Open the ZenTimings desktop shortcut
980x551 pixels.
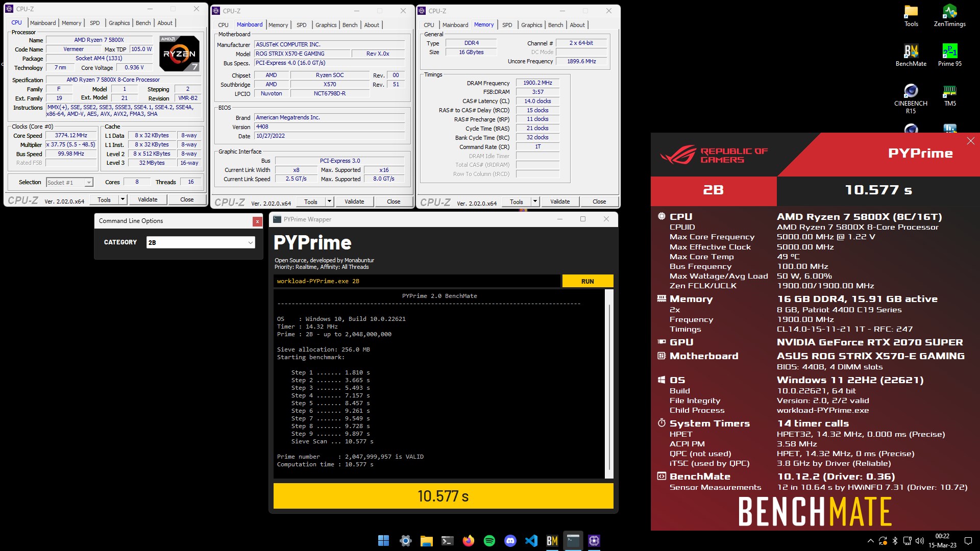pos(949,15)
